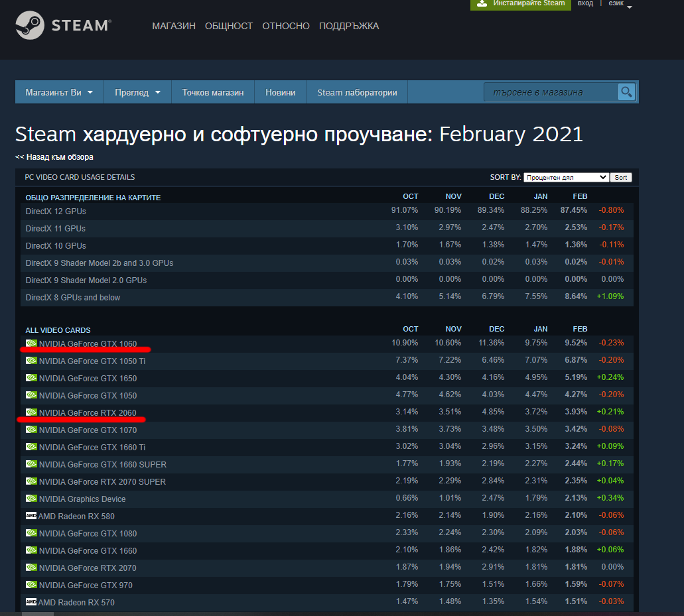Click AMD logo beside Radeon RX 580
The width and height of the screenshot is (684, 616).
tap(31, 516)
